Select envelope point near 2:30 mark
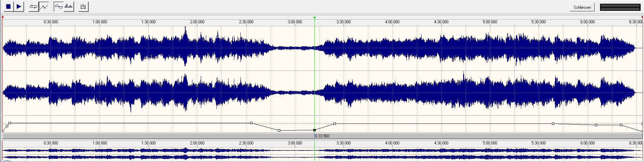The image size is (644, 162). pos(251,123)
